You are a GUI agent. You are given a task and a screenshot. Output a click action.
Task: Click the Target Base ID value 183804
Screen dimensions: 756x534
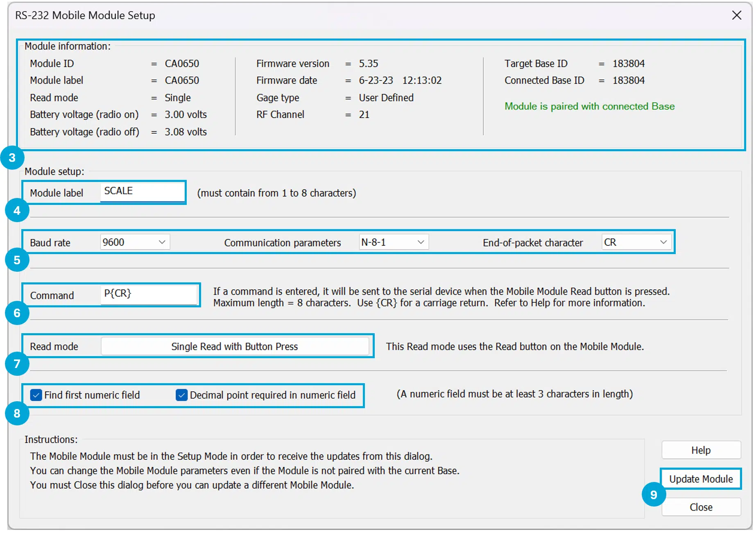pos(629,64)
